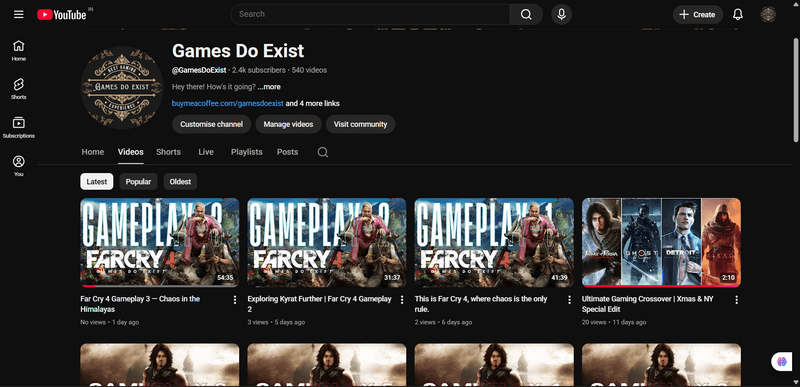
Task: Open options for 'This is Far Cry 4' video
Action: [569, 300]
